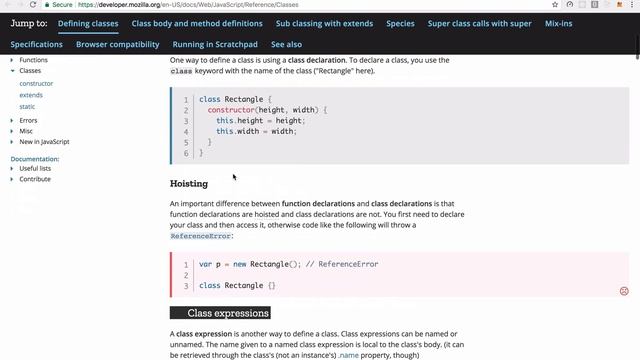The width and height of the screenshot is (640, 360).
Task: Reload the page with the refresh icon
Action: pos(33,4)
